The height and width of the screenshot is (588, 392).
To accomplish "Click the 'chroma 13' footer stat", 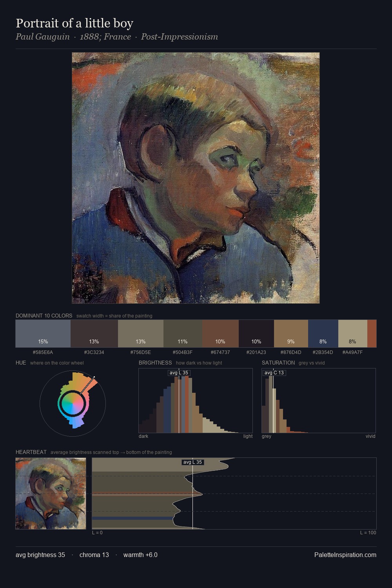I will 94,555.
